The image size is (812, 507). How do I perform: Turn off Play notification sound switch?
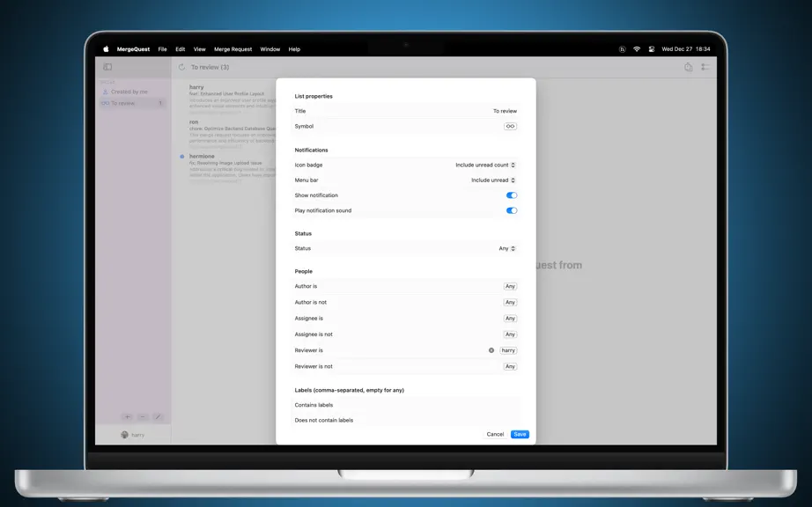click(512, 210)
